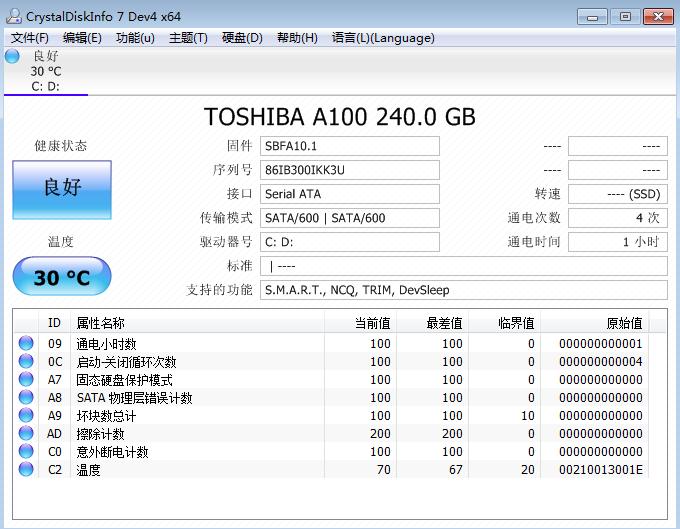Click the 当前值 column header
The width and height of the screenshot is (680, 529).
[360, 323]
